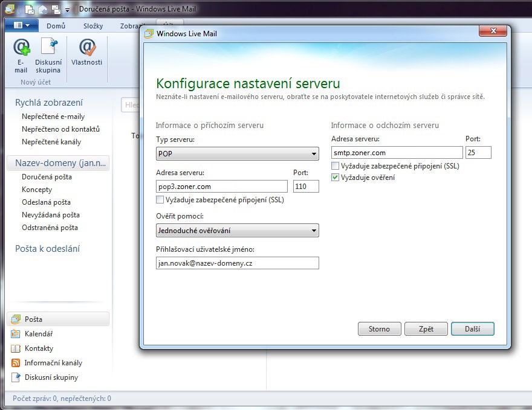The height and width of the screenshot is (410, 532).
Task: Open the application menu button dropdown
Action: pyautogui.click(x=21, y=25)
